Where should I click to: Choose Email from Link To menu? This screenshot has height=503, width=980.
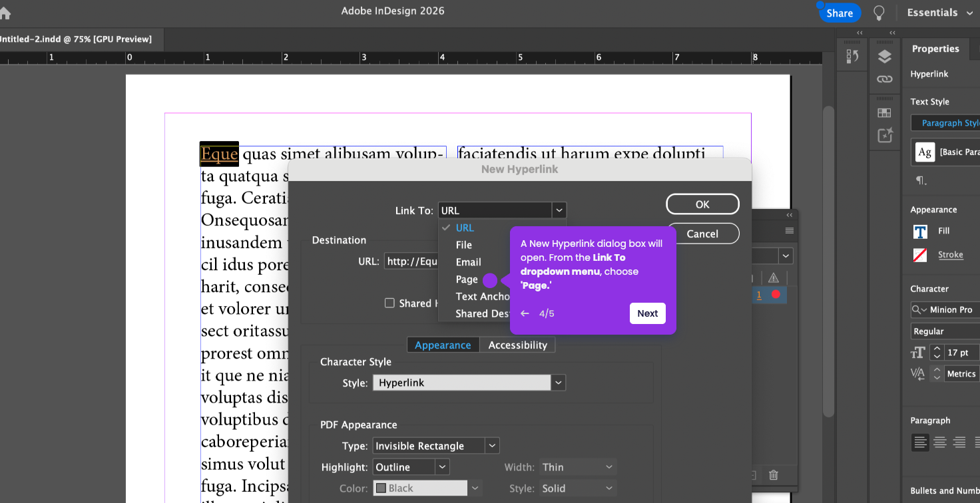pos(469,262)
